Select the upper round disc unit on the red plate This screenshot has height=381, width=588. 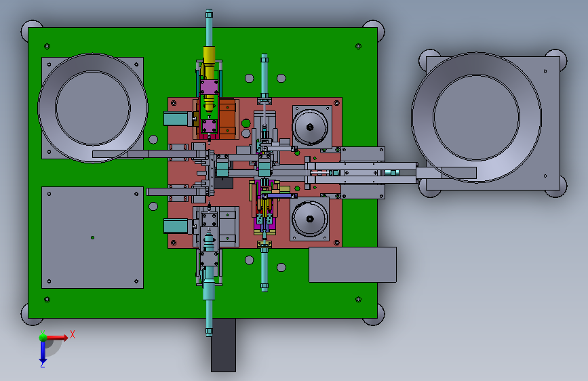click(x=310, y=127)
